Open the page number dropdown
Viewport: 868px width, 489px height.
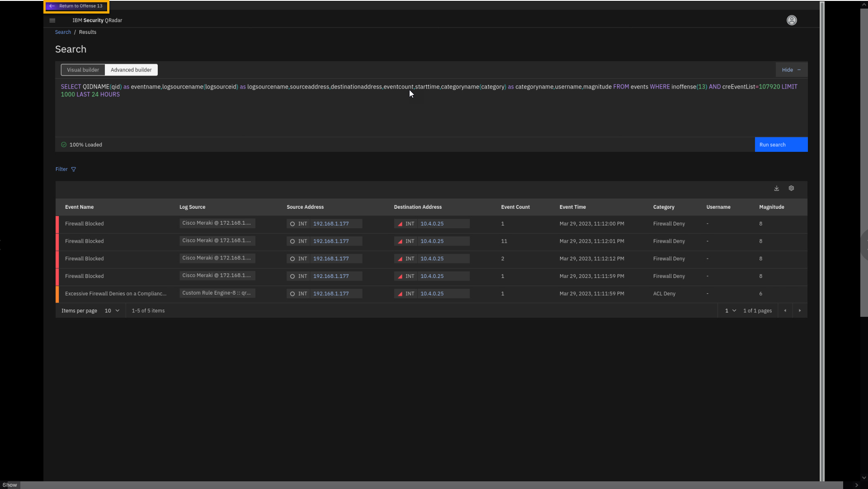point(730,311)
